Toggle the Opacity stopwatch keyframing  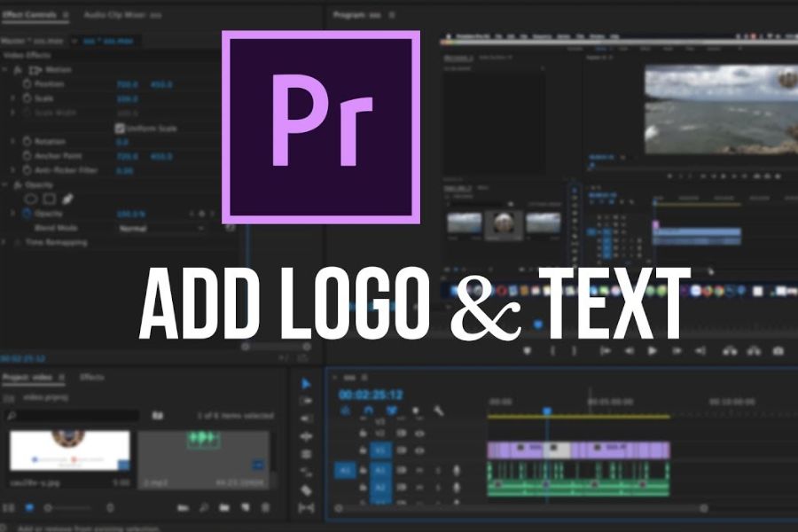[x=27, y=214]
